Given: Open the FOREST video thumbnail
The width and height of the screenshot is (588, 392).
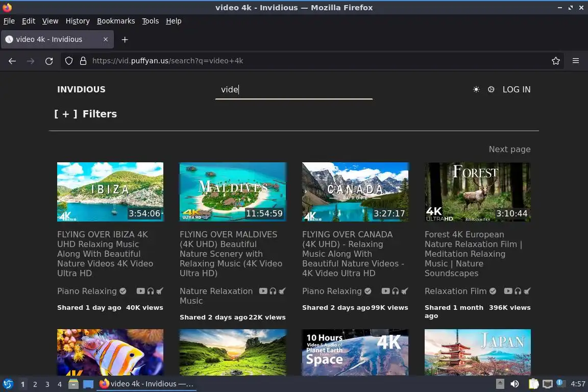Looking at the screenshot, I should [478, 192].
